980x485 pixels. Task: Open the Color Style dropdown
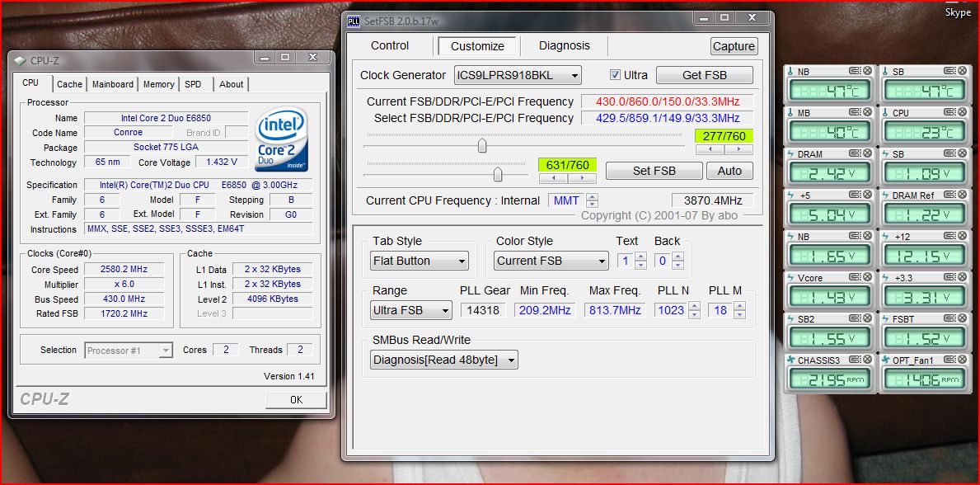[x=551, y=261]
